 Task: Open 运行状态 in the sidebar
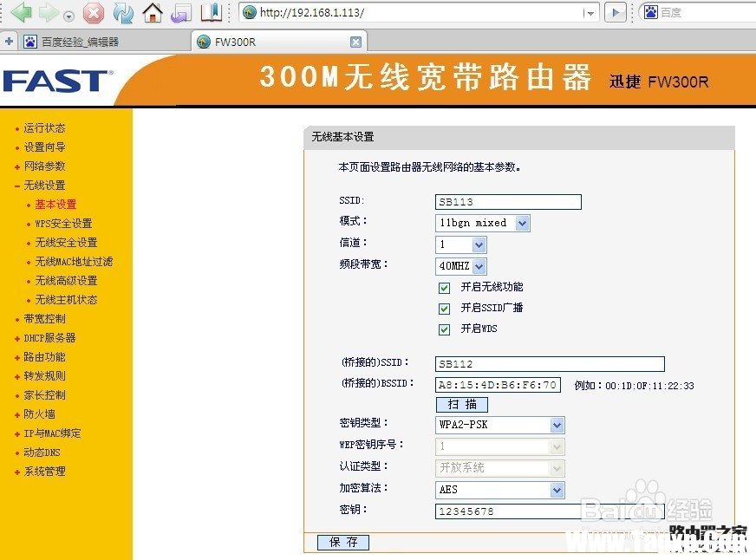coord(44,128)
